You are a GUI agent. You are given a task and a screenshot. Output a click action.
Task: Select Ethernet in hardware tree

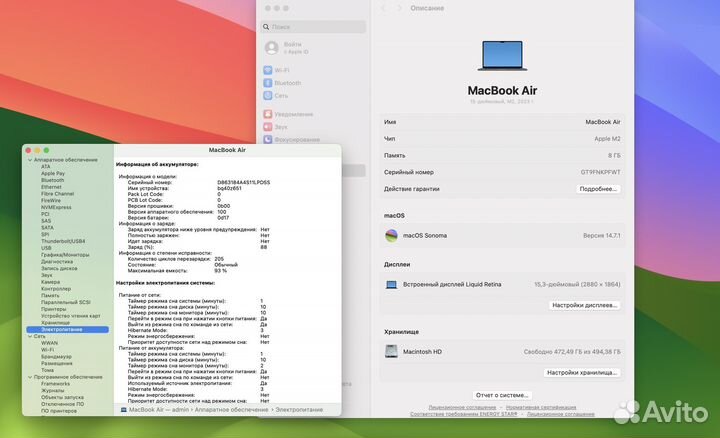pyautogui.click(x=51, y=187)
